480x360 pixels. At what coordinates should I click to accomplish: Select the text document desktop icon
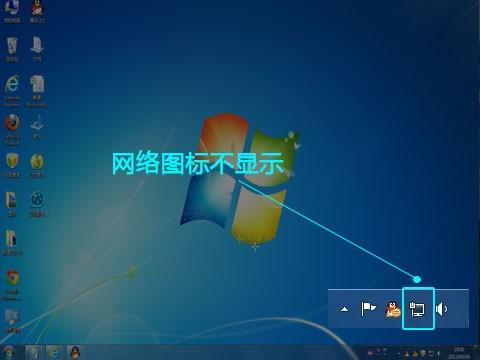(37, 91)
